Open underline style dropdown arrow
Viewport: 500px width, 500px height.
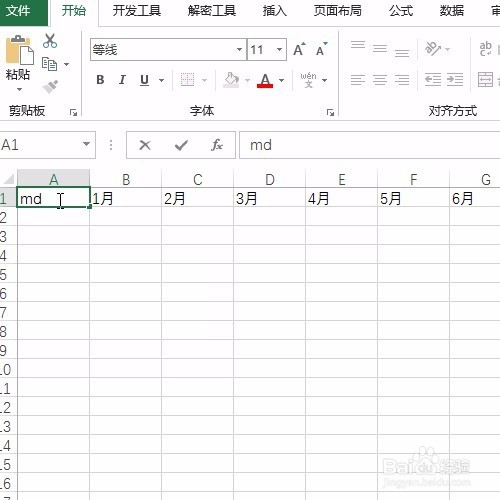click(161, 80)
